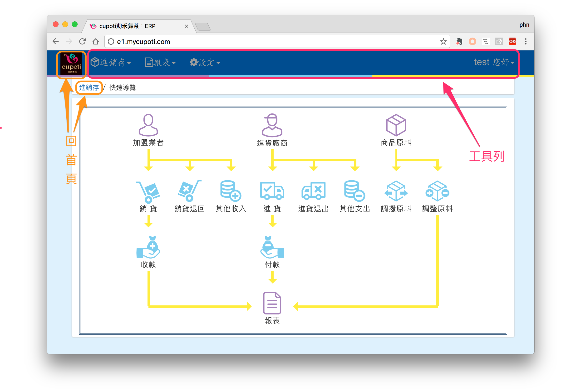The width and height of the screenshot is (561, 392).
Task: Expand the 進銷存 navbar dropdown
Action: click(111, 63)
